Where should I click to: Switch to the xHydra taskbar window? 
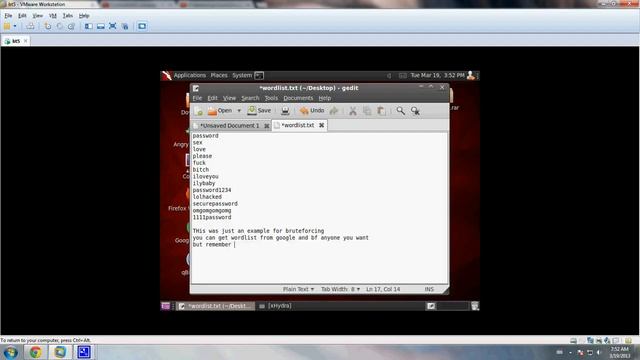point(276,306)
